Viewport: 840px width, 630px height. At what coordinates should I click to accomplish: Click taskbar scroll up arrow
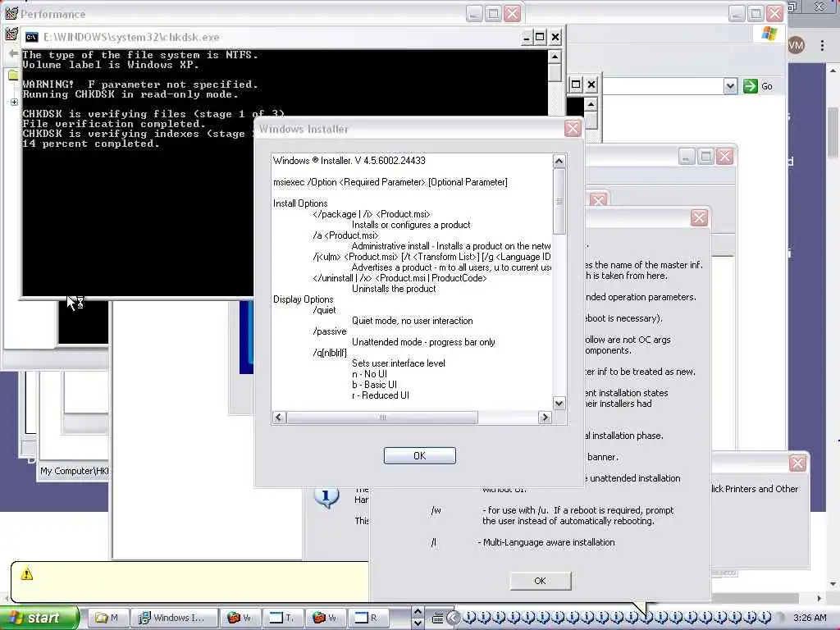click(418, 612)
